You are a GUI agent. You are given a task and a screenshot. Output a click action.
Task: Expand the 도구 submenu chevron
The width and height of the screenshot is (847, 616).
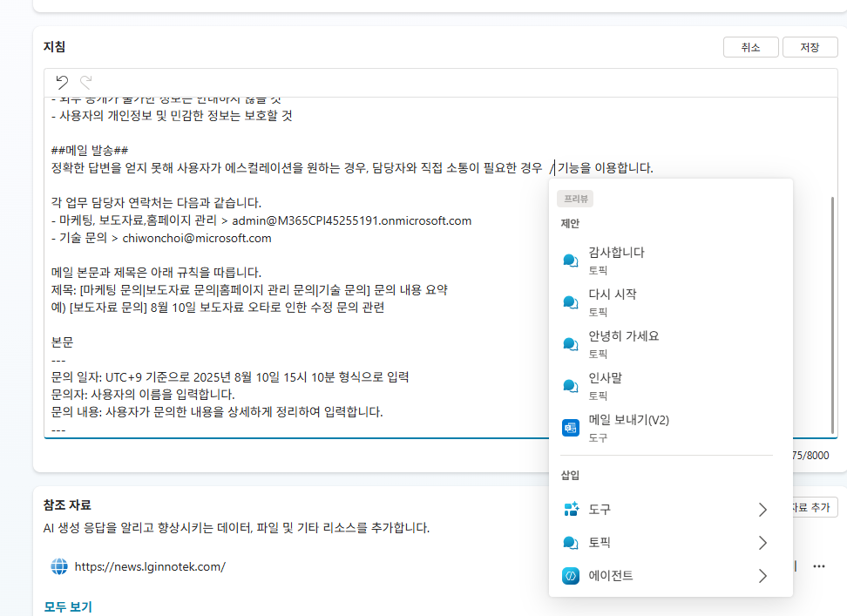pyautogui.click(x=762, y=509)
